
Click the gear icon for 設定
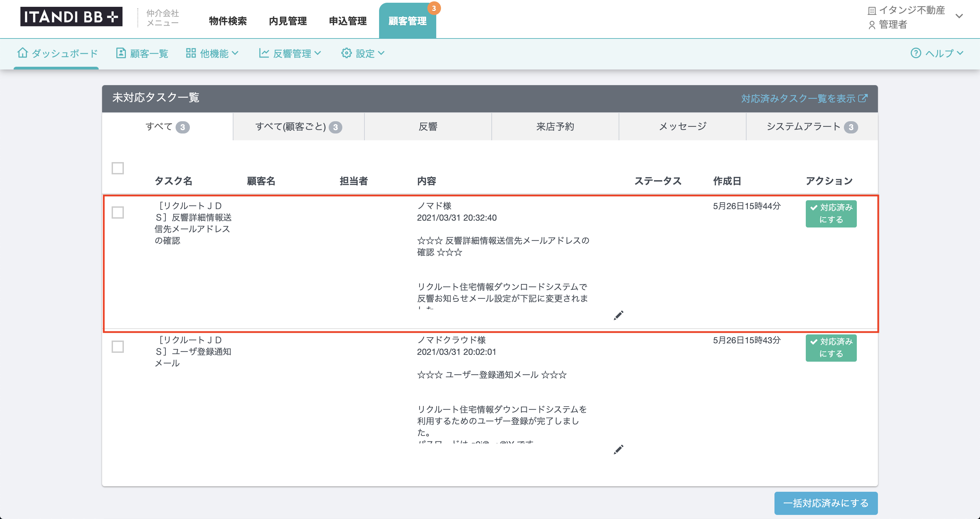tap(346, 53)
